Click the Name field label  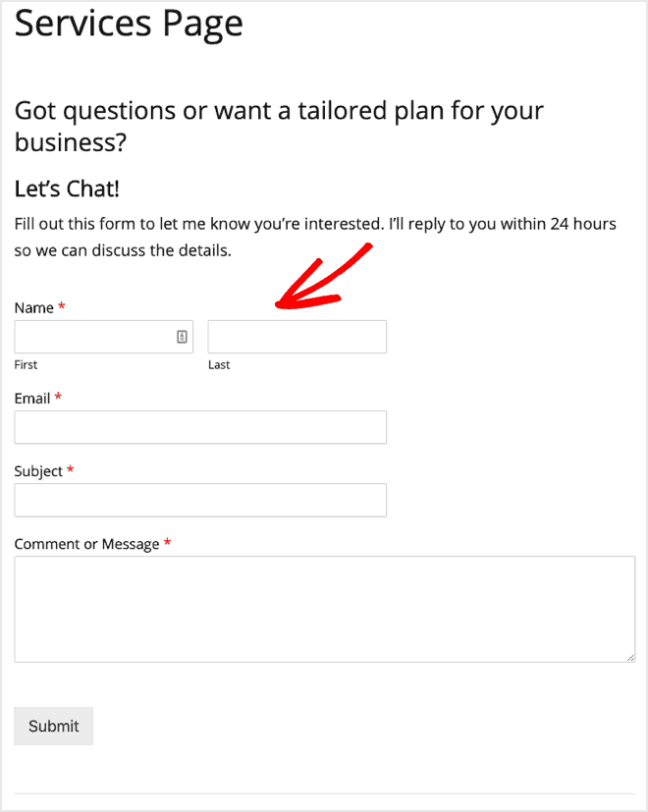(x=31, y=307)
